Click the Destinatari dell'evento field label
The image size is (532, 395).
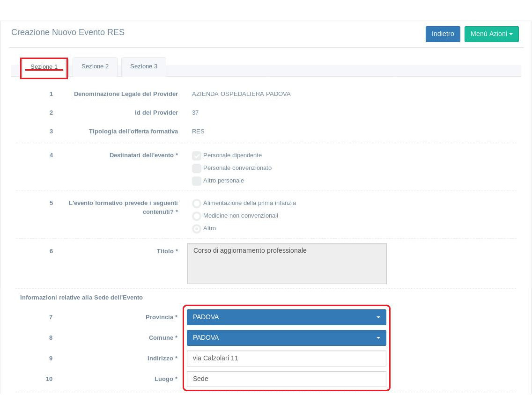coord(143,155)
